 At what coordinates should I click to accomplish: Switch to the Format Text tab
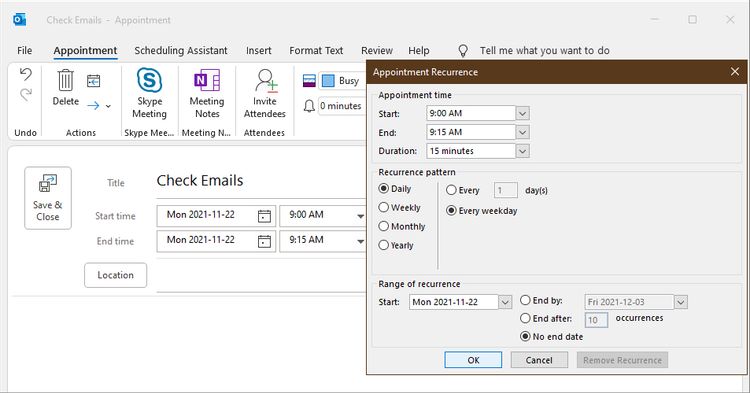click(x=316, y=51)
